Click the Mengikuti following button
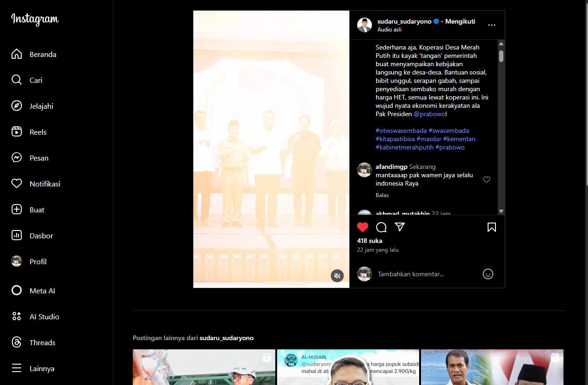The width and height of the screenshot is (588, 385). [460, 21]
